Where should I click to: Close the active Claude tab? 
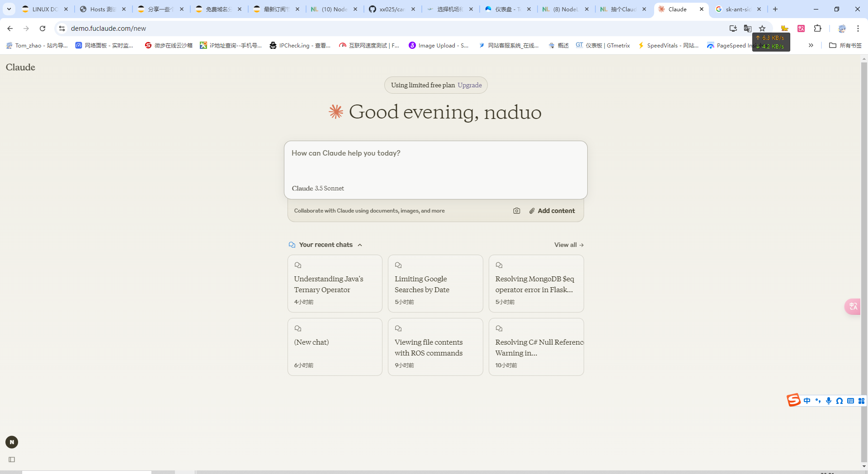pos(702,9)
